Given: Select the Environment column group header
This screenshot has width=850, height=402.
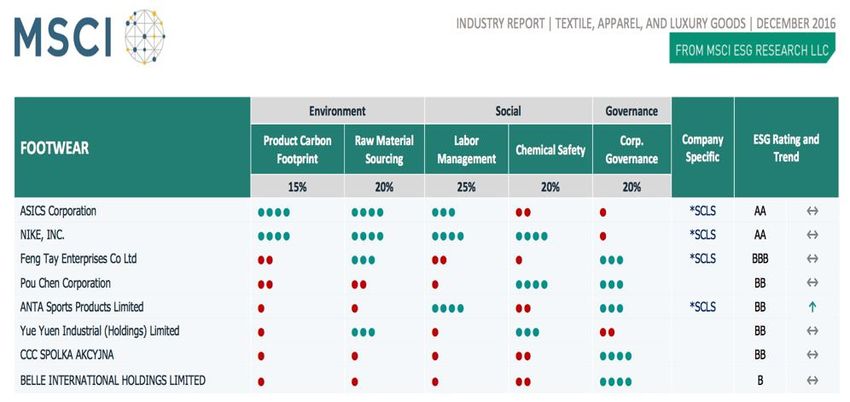Looking at the screenshot, I should pos(337,111).
